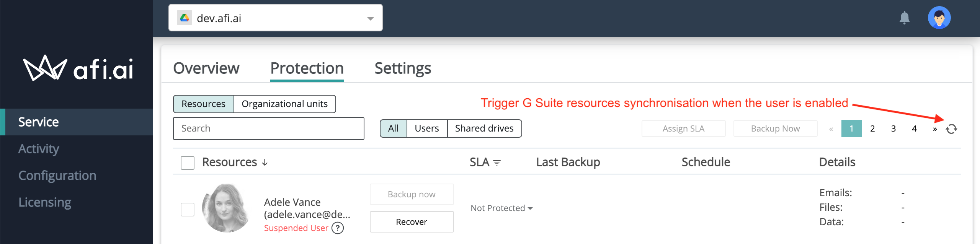Go to page 2

tap(872, 129)
